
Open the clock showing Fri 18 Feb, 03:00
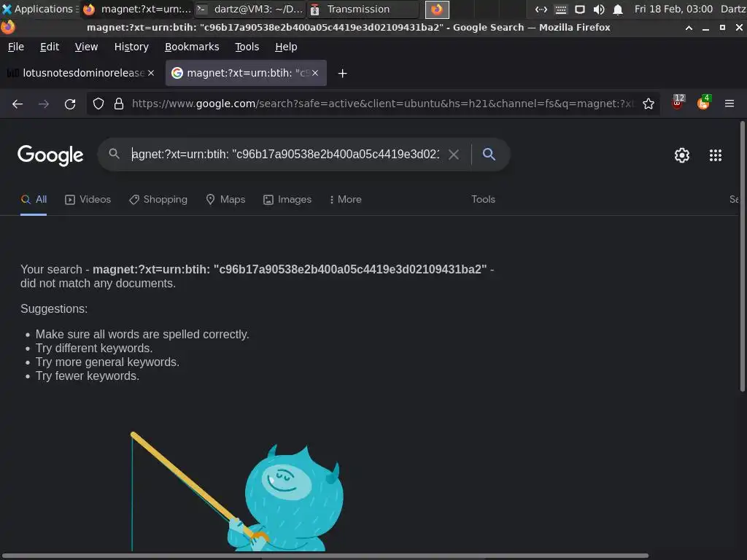673,9
